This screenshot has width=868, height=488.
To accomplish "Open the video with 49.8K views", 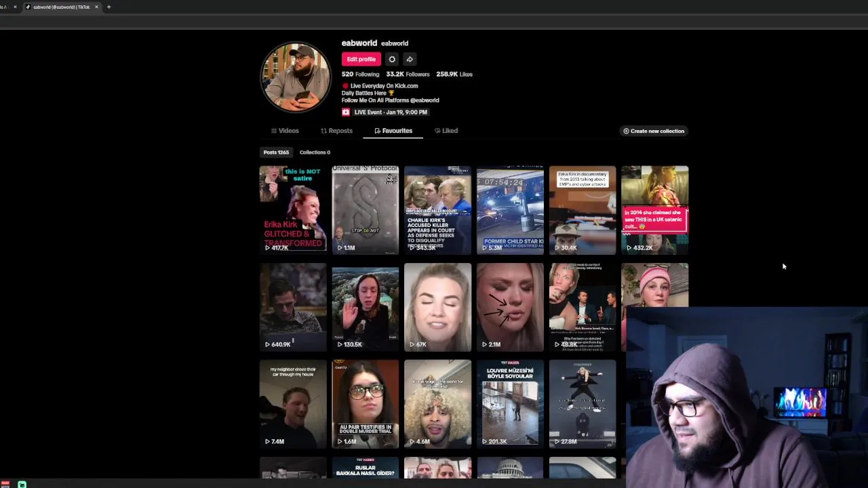I will pyautogui.click(x=583, y=307).
